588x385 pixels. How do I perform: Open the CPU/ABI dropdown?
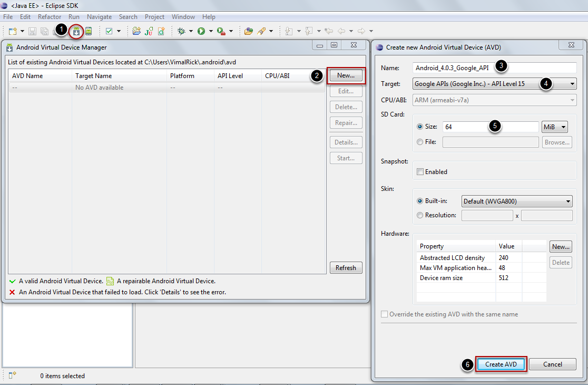494,100
